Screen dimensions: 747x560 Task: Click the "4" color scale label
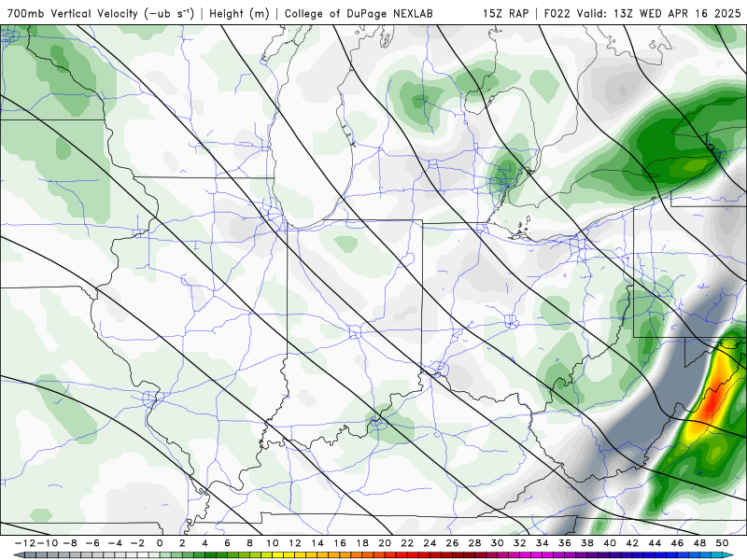204,543
